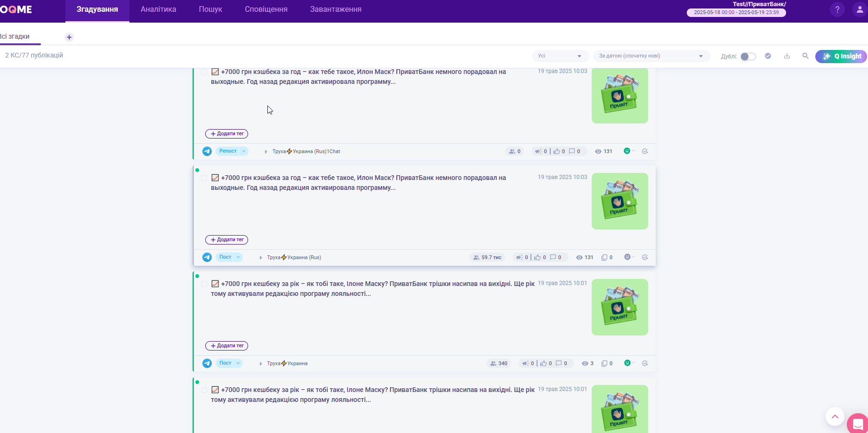Viewport: 868px width, 433px height.
Task: Check the bottom Ukrainian кешбеку post checkbox
Action: pyautogui.click(x=204, y=390)
